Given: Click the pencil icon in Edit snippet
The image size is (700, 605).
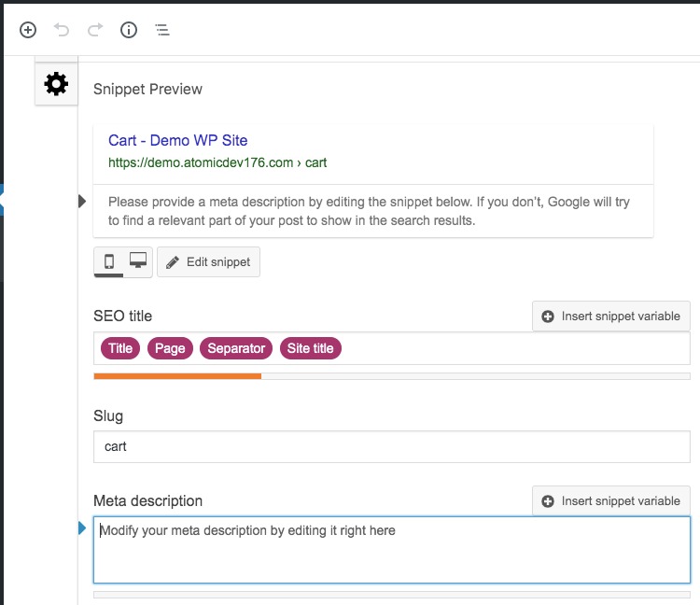Looking at the screenshot, I should (x=173, y=262).
